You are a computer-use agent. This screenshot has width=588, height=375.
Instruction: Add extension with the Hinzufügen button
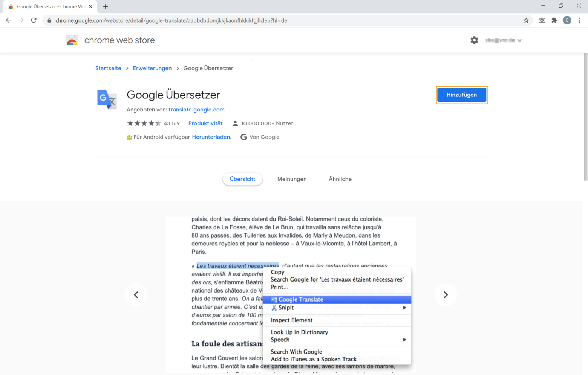[x=462, y=95]
